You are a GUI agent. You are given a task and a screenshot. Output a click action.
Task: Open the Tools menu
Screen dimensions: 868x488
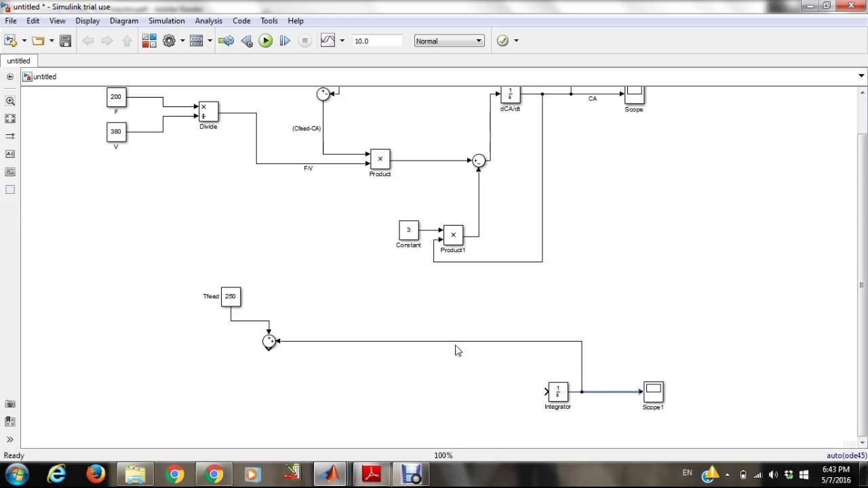269,21
